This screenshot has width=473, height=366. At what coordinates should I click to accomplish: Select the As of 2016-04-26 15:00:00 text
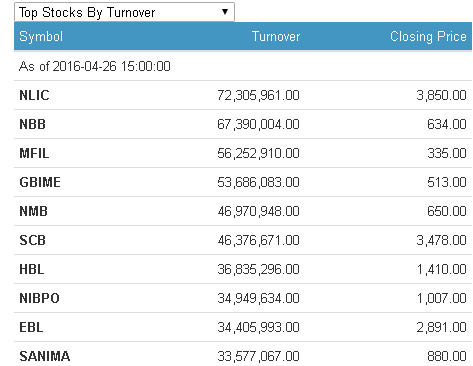pos(95,66)
